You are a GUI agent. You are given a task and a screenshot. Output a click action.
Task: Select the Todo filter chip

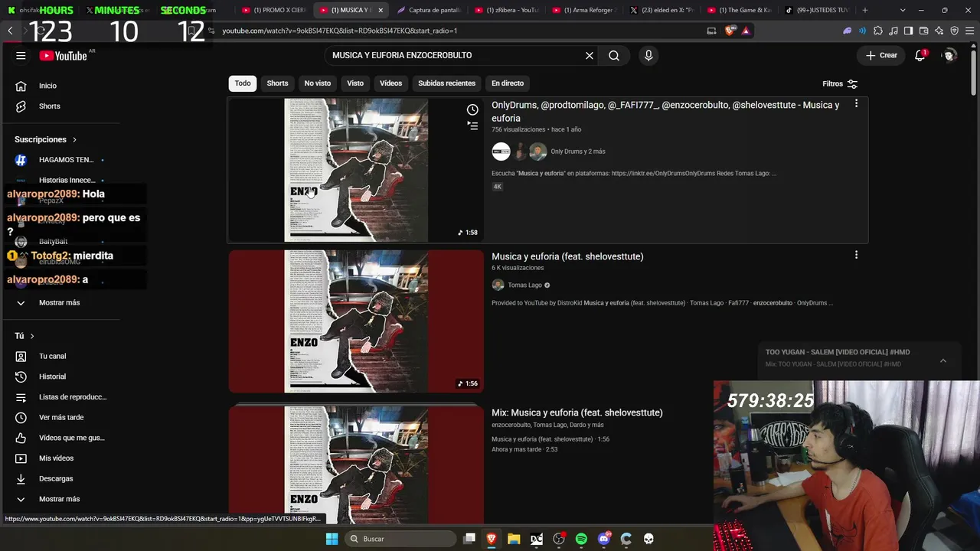point(243,83)
